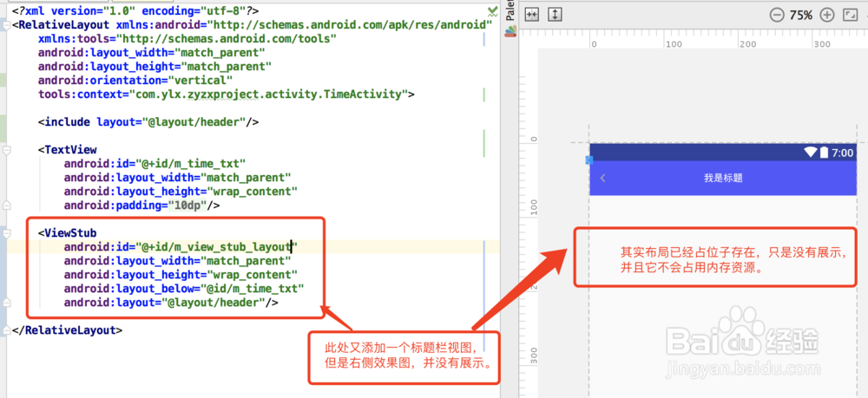This screenshot has height=398, width=868.
Task: Click fold marker at closing RelativeLayout tag
Action: (6, 330)
